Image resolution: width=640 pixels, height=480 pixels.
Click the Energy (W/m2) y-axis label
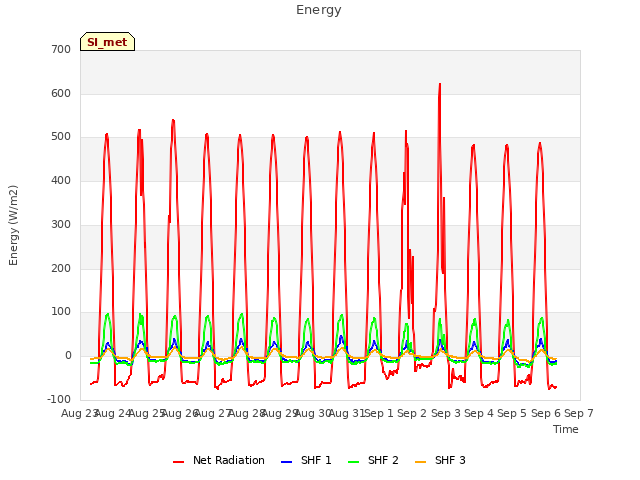coord(13,225)
